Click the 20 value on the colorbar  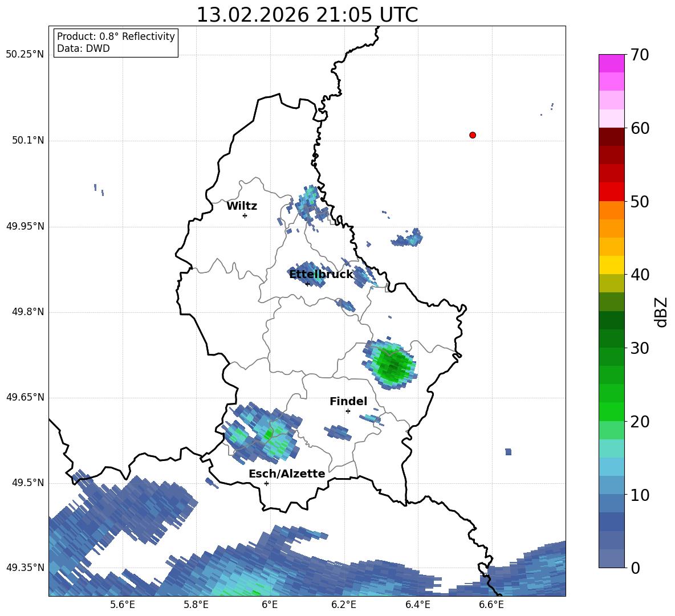pyautogui.click(x=640, y=422)
